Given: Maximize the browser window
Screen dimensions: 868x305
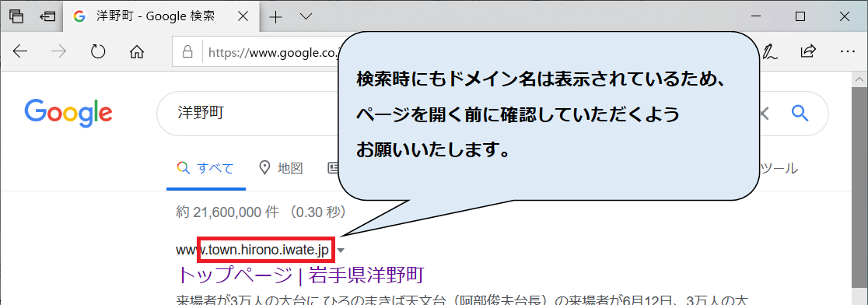Looking at the screenshot, I should pos(800,16).
